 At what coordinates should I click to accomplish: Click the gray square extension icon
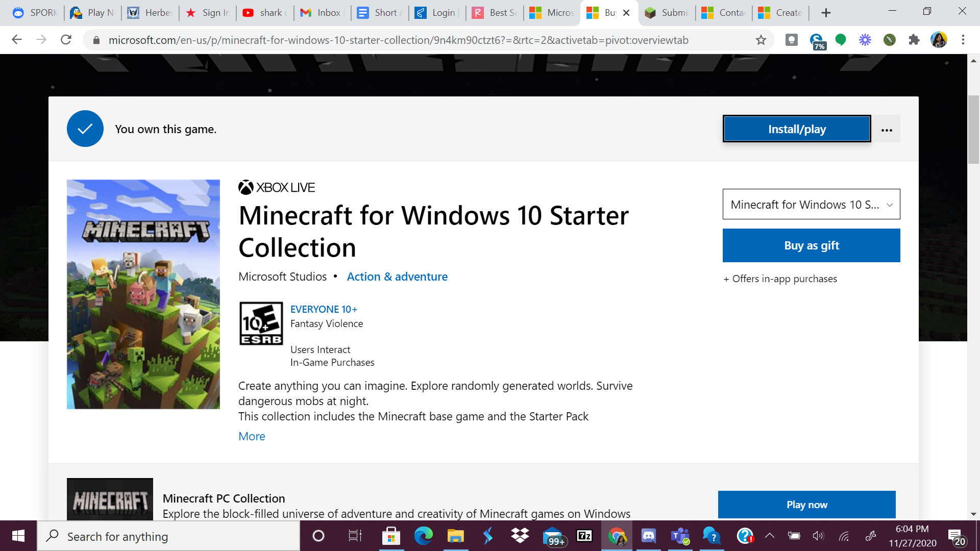[791, 40]
